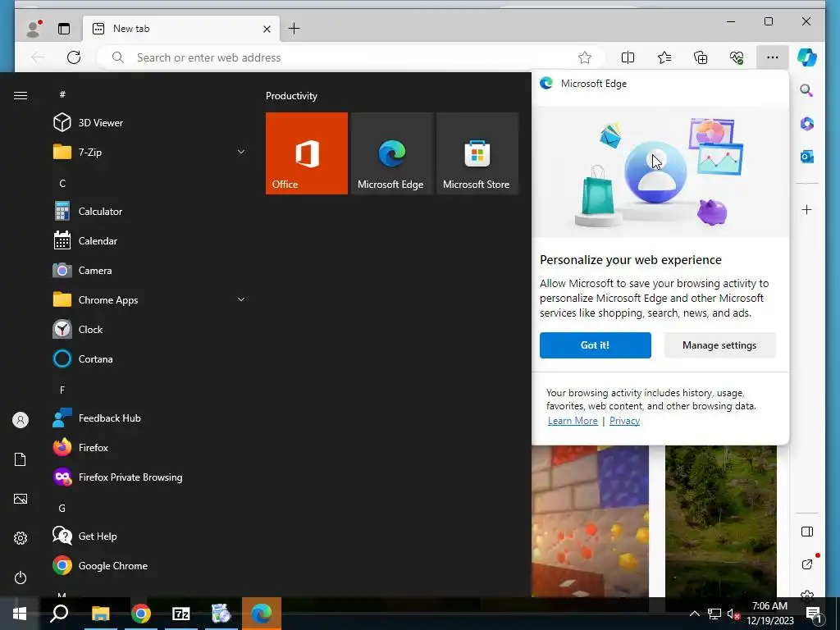Expand the 7-Zip folder chevron
This screenshot has width=840, height=630.
(241, 152)
